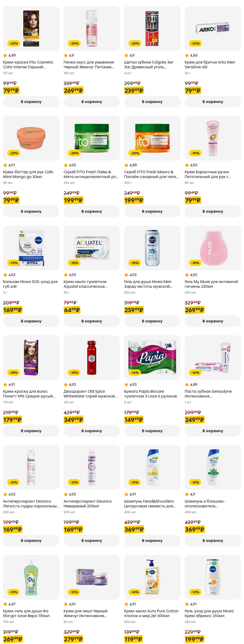Click the Papia Biocare toilet paper image
Image resolution: width=244 pixels, height=644 pixels.
click(152, 357)
